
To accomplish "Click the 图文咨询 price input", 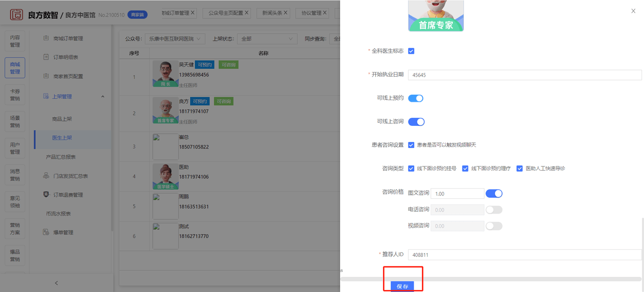I will tap(457, 193).
